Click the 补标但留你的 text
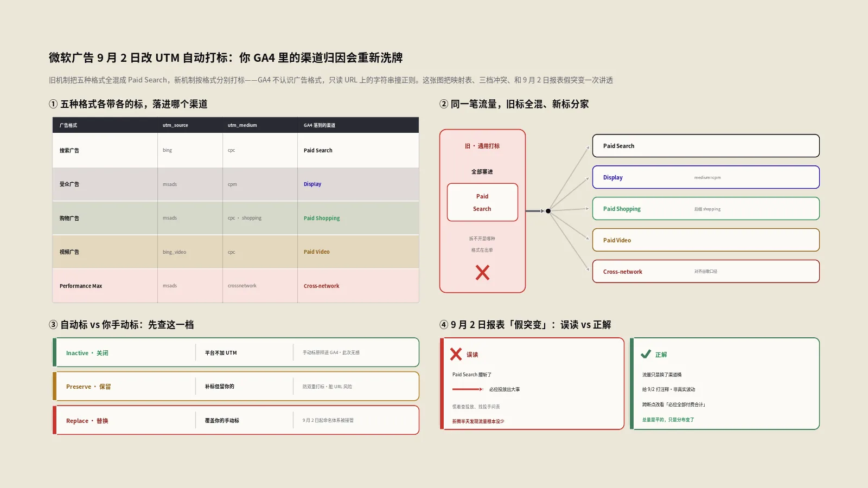 pos(220,387)
